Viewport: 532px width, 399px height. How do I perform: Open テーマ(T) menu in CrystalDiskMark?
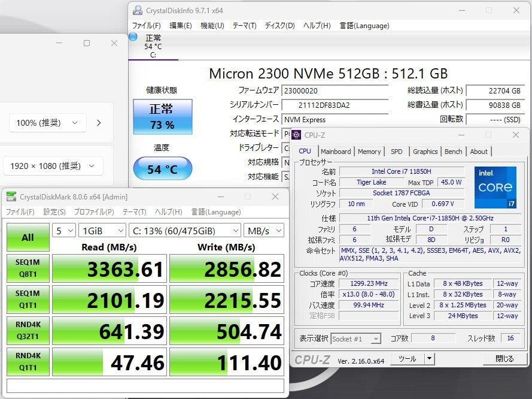(x=135, y=212)
